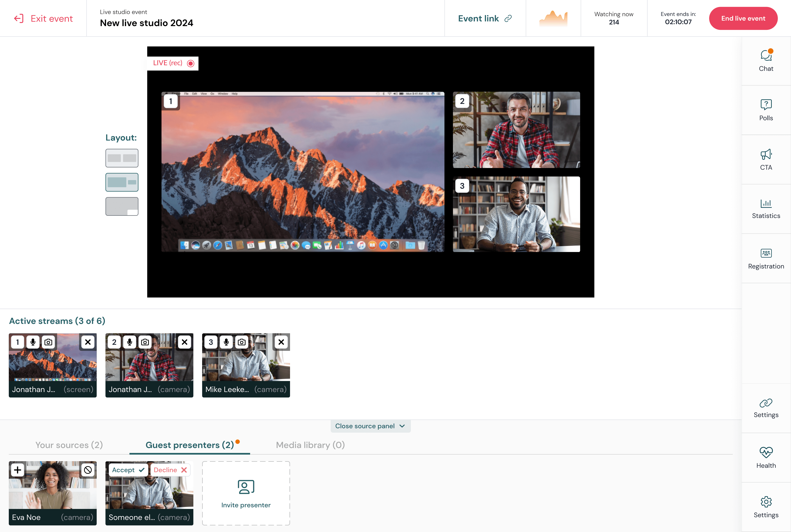The image size is (791, 532).
Task: Open the viewer activity graph
Action: point(553,18)
